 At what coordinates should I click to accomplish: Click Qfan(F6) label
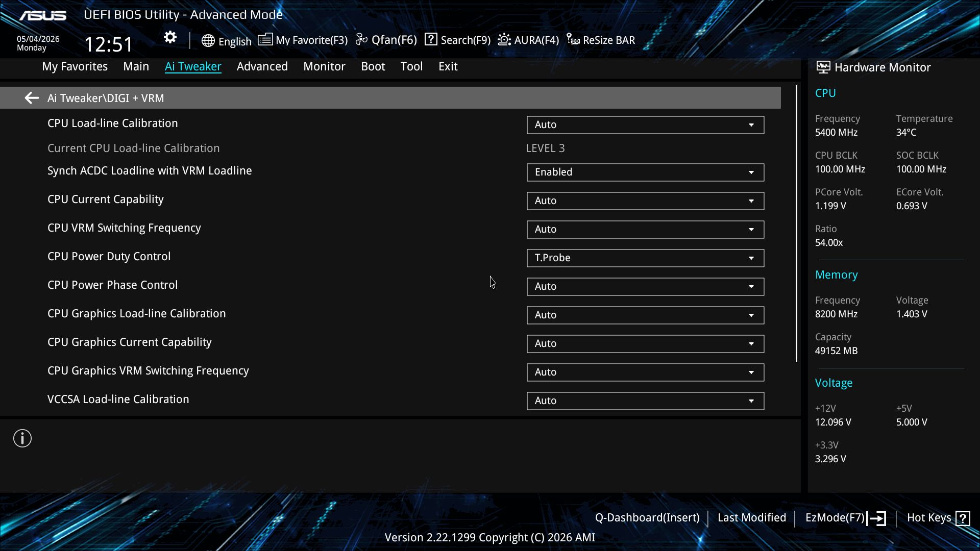click(x=394, y=40)
